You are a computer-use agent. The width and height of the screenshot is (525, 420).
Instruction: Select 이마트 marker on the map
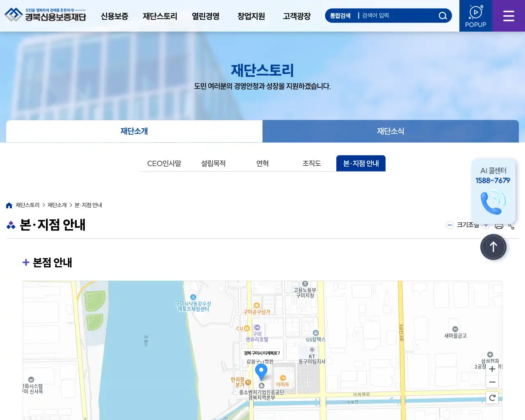[x=283, y=381]
